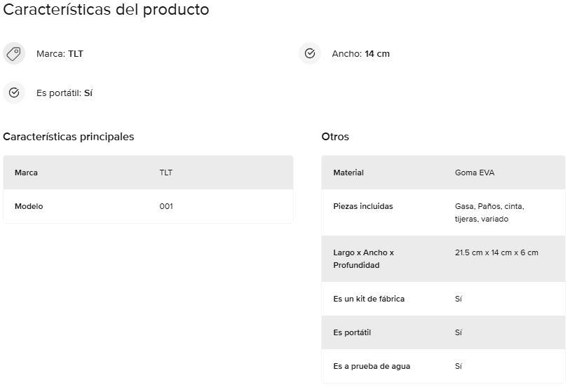
Task: Click the checkmark icon beside Ancho
Action: (310, 53)
